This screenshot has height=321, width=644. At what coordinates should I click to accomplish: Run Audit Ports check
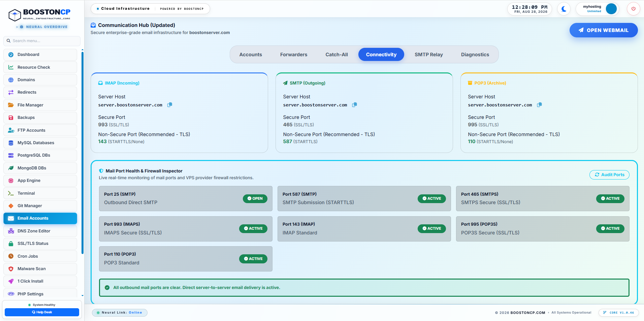pyautogui.click(x=609, y=175)
